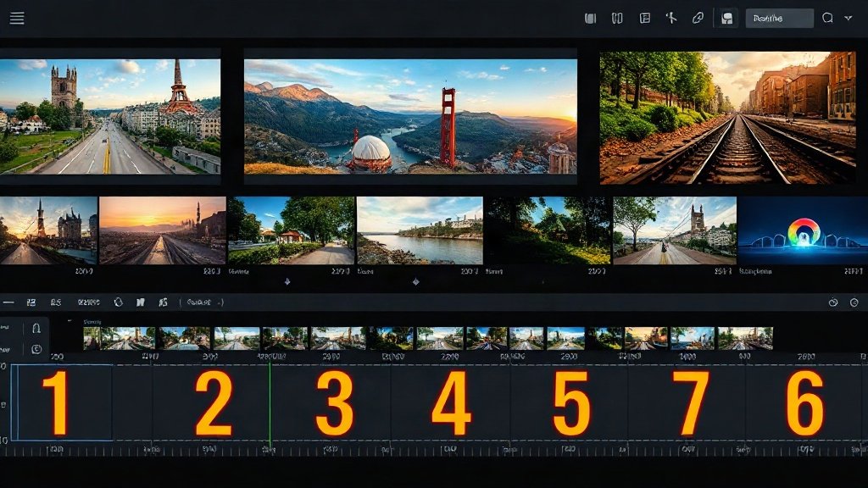Expand the dropdown arrow beside the search icon

pos(848,19)
